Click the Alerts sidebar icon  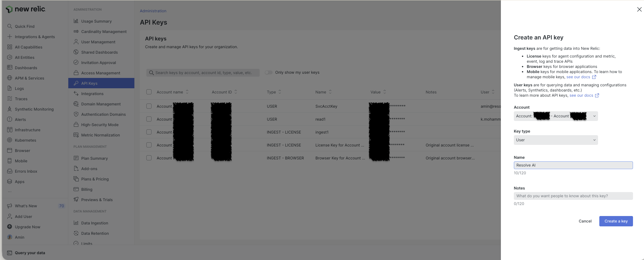tap(10, 119)
